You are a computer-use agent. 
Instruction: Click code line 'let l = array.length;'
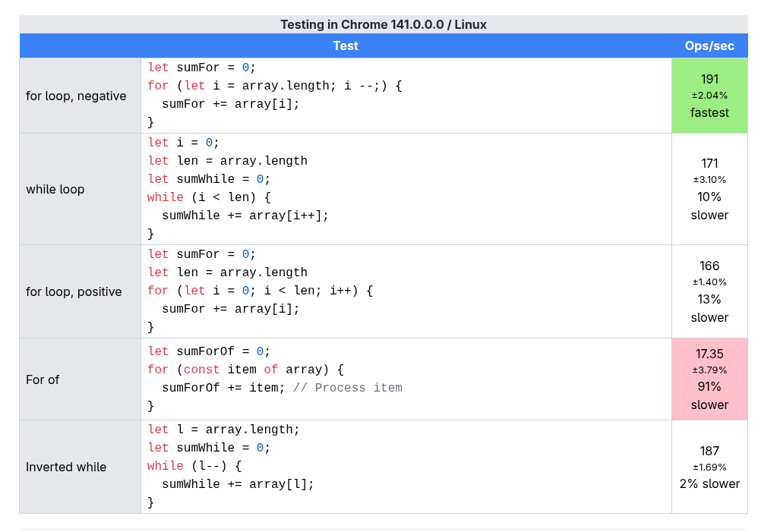(223, 430)
